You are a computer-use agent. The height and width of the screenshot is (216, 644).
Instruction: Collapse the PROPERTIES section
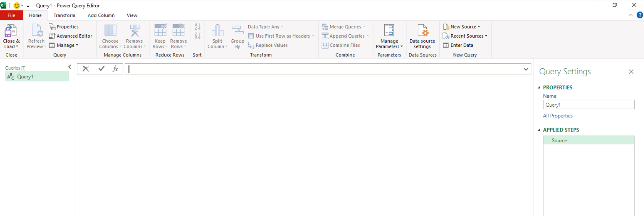click(x=539, y=87)
